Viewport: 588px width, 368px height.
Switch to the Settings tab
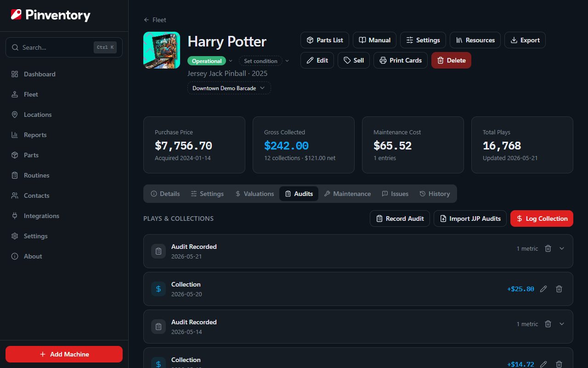click(207, 194)
